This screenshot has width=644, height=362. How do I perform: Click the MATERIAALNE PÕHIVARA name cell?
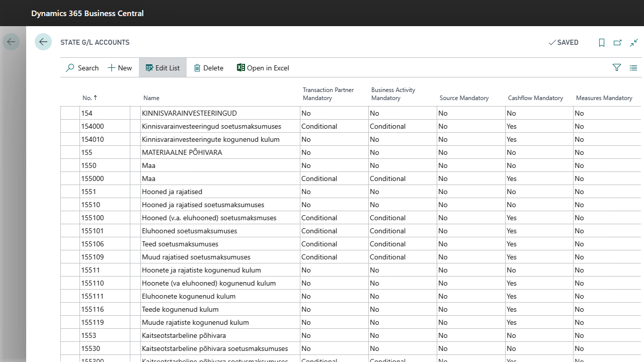[219, 152]
